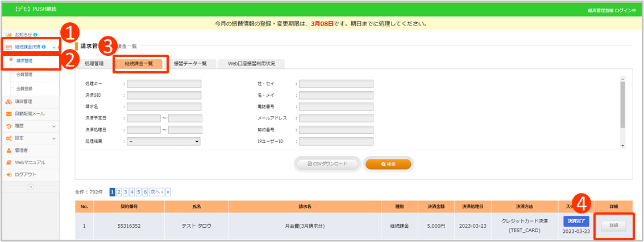The width and height of the screenshot is (644, 242).
Task: Open the 処理結果 dropdown
Action: tap(164, 141)
